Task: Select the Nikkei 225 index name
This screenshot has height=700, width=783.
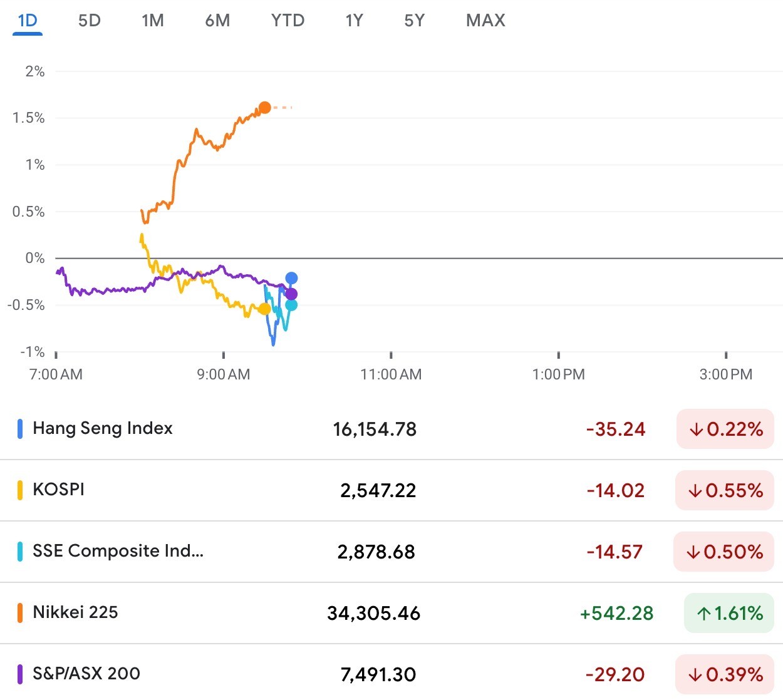Action: pos(75,612)
